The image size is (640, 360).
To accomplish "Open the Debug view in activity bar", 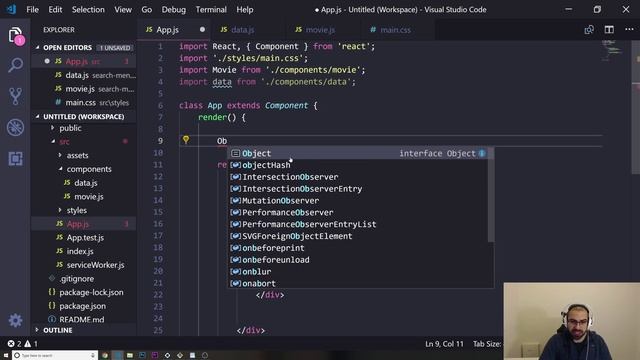I will tap(16, 127).
